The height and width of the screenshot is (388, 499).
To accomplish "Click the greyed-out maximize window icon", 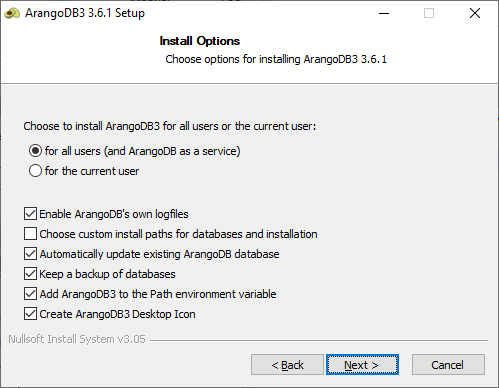I will pos(429,13).
